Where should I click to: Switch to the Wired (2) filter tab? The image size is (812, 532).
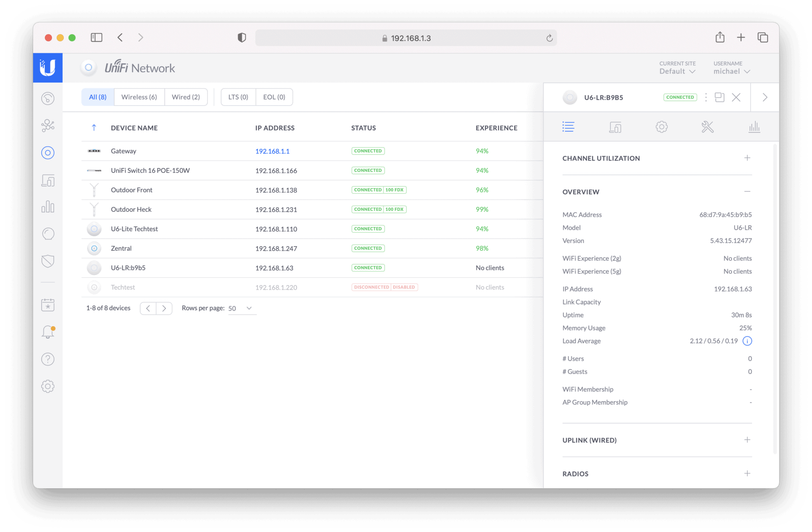click(186, 97)
